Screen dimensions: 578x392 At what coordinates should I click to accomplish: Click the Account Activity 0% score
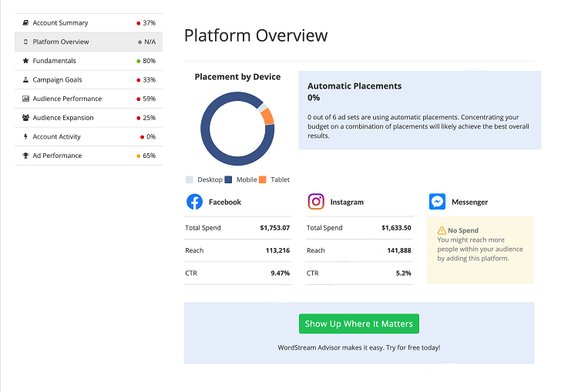pos(151,136)
